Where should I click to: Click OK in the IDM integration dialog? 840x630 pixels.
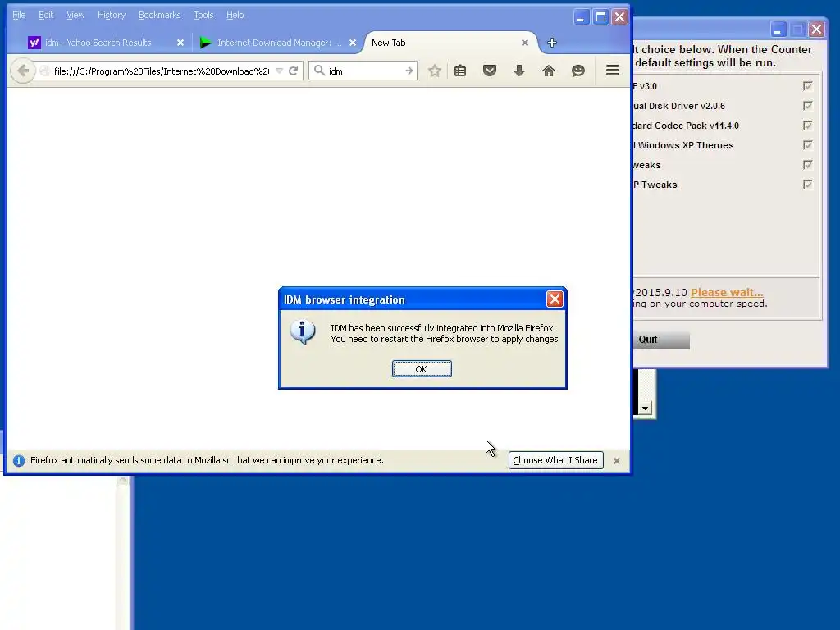click(x=422, y=368)
